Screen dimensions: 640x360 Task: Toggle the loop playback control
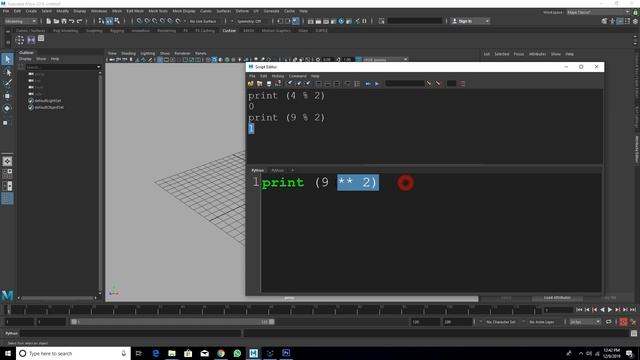[609, 322]
